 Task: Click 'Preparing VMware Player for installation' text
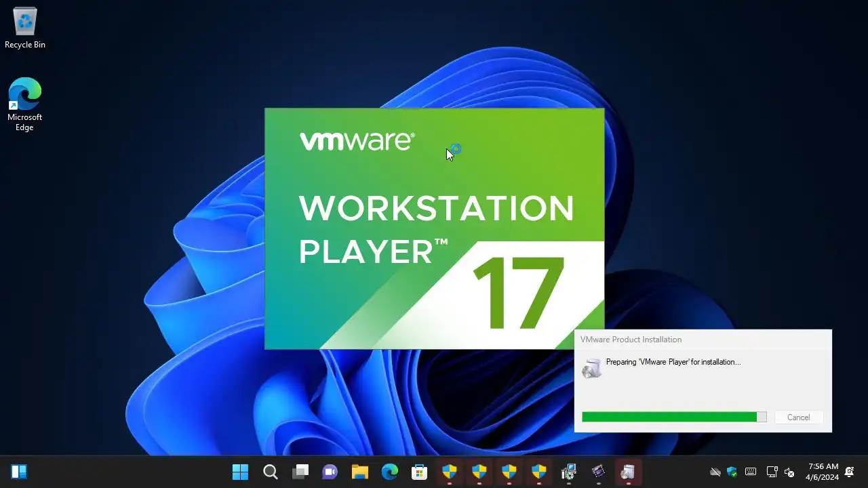(673, 362)
